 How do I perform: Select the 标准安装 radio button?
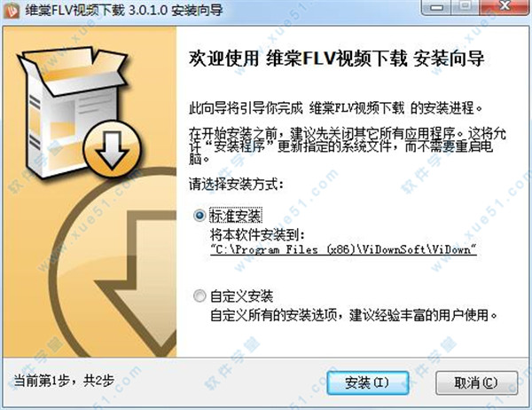pos(199,216)
